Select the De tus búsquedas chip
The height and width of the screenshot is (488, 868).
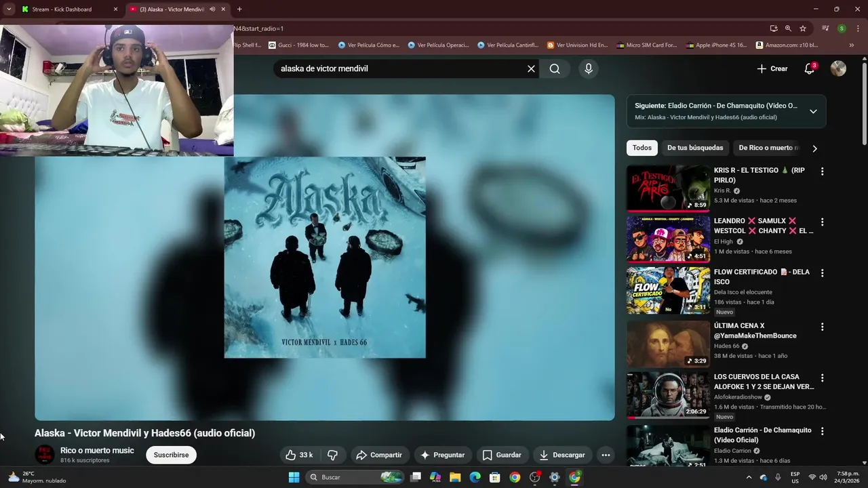point(695,148)
